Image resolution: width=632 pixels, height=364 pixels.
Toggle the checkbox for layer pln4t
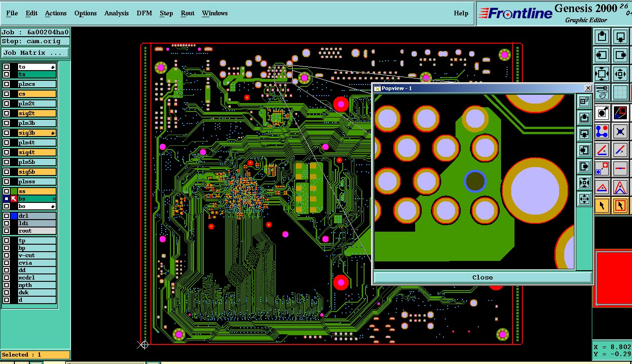7,143
